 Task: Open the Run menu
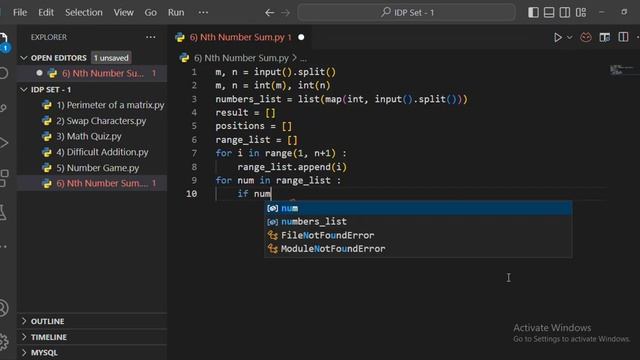click(176, 12)
